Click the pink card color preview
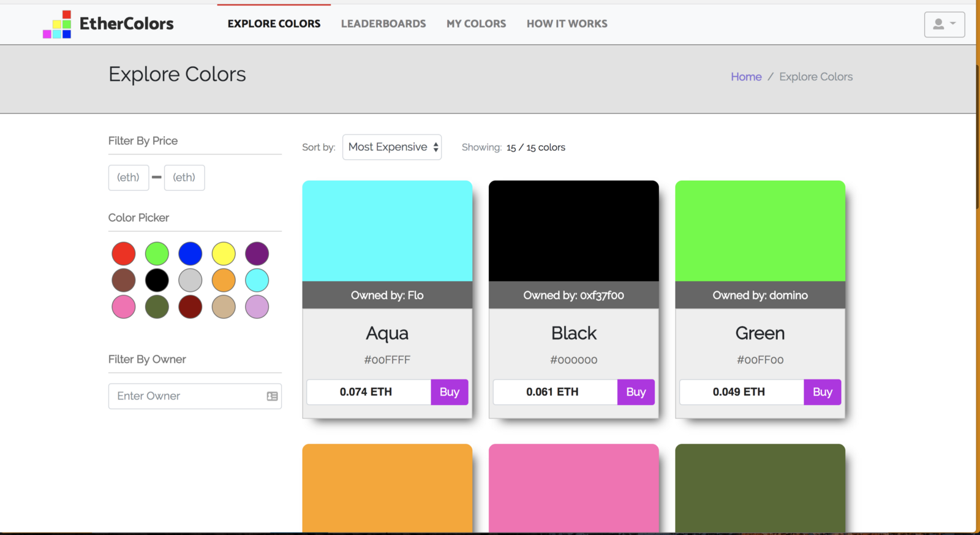Viewport: 980px width, 535px height. (x=574, y=488)
